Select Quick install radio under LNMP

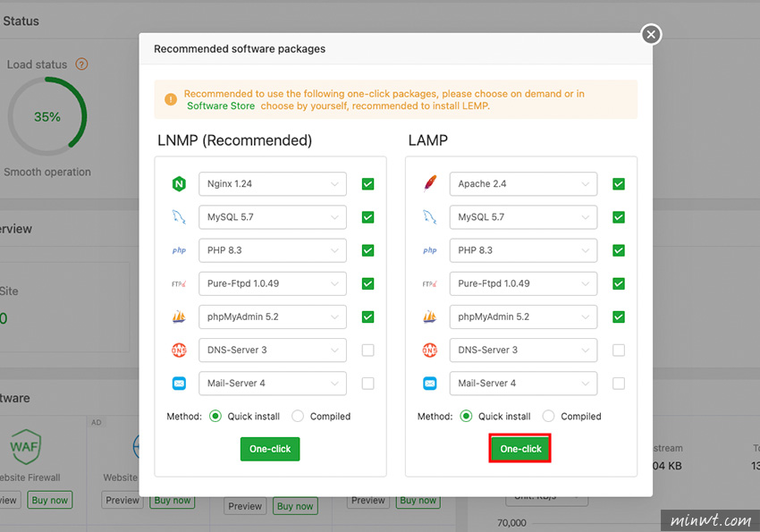tap(215, 416)
